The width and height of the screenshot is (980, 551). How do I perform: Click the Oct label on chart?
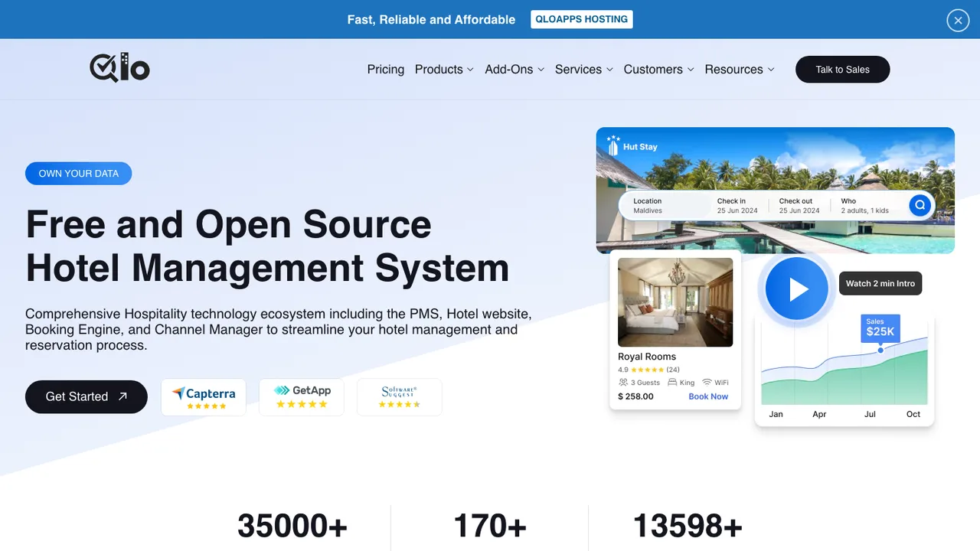tap(913, 414)
